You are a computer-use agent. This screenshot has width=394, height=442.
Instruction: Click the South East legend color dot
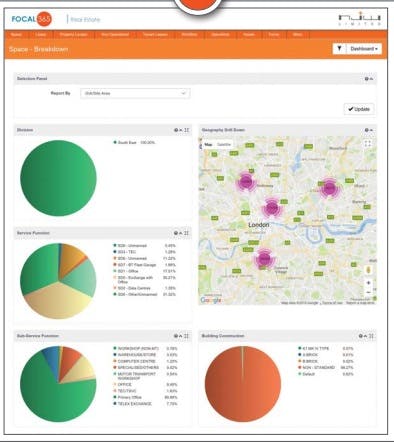(115, 142)
